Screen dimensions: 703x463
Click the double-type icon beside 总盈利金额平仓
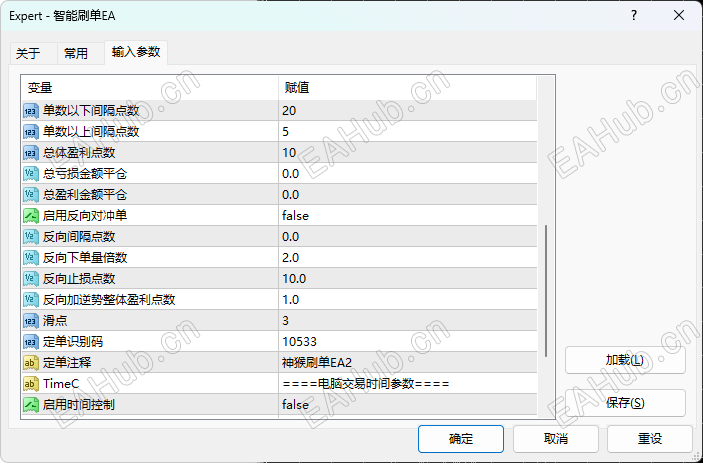[x=31, y=195]
